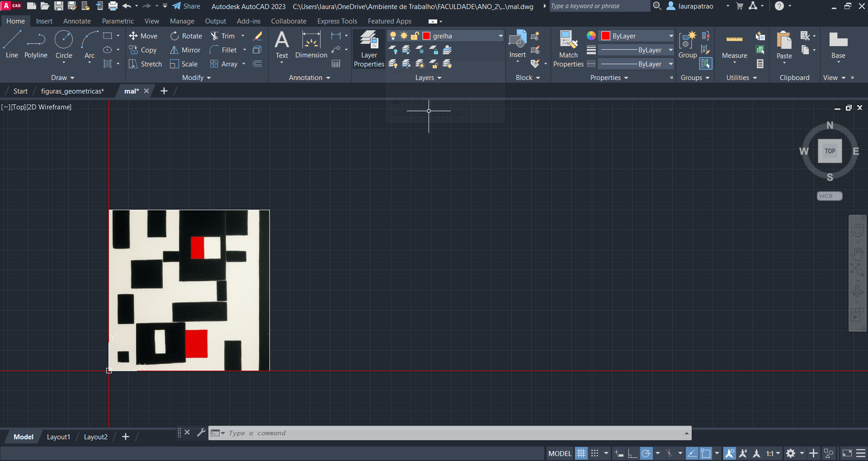
Task: Click the Save icon in quick access toolbar
Action: click(59, 6)
